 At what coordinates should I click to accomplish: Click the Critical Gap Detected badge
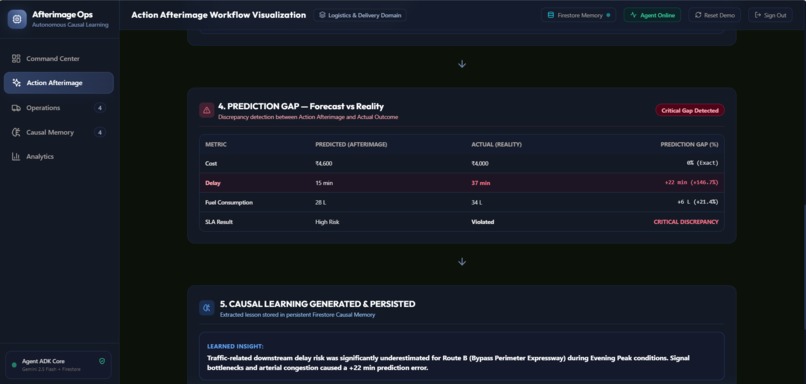point(690,110)
